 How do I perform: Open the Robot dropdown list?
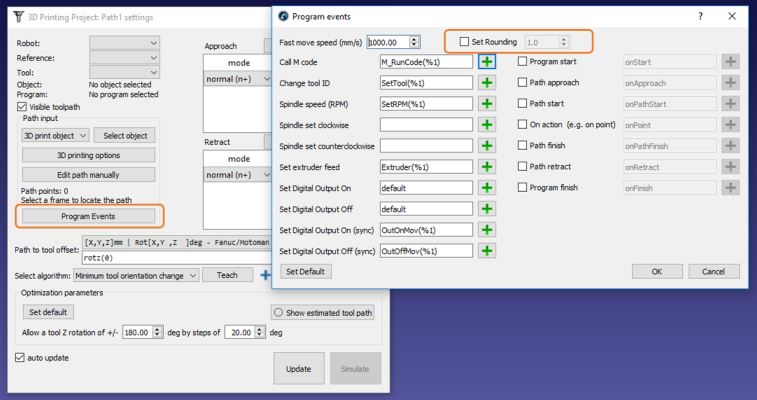tap(124, 43)
